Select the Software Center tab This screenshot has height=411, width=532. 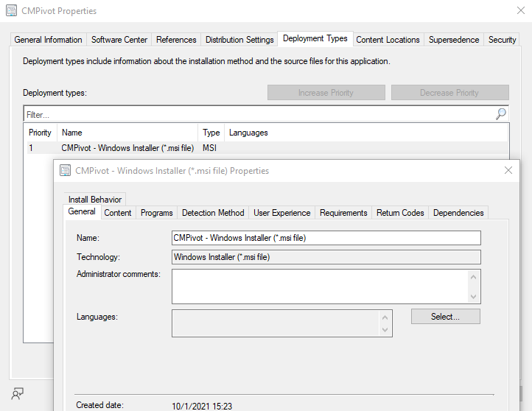(x=119, y=40)
